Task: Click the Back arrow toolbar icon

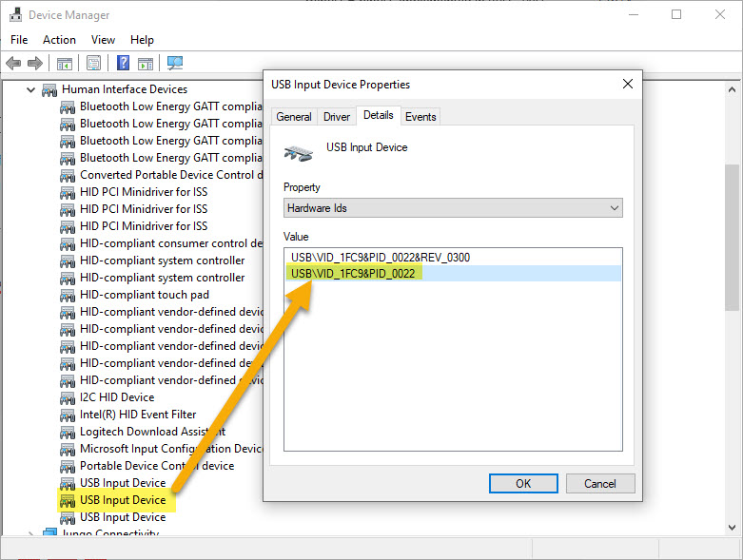Action: tap(13, 64)
